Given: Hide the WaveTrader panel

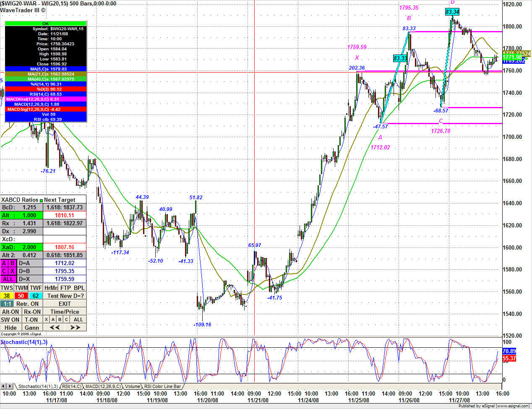Looking at the screenshot, I should 10,328.
